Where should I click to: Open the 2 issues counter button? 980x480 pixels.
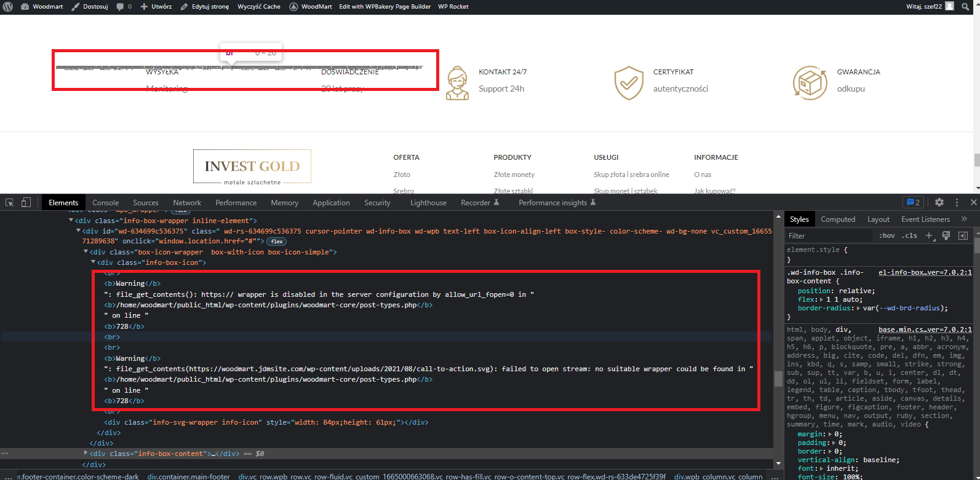tap(914, 202)
